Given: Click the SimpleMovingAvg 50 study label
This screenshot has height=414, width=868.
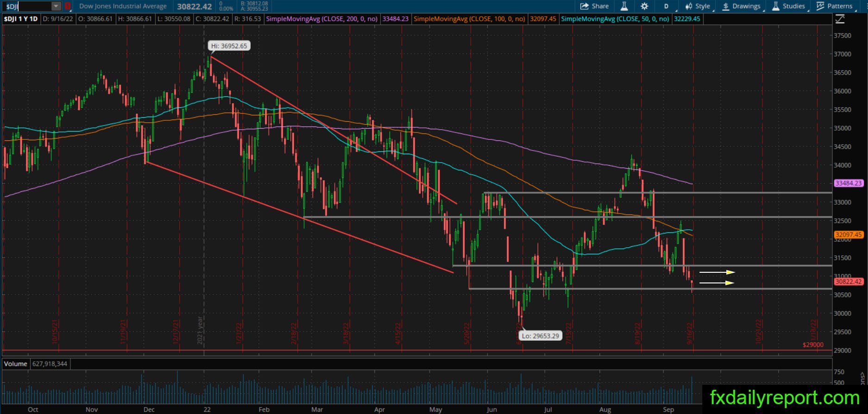Looking at the screenshot, I should click(615, 19).
